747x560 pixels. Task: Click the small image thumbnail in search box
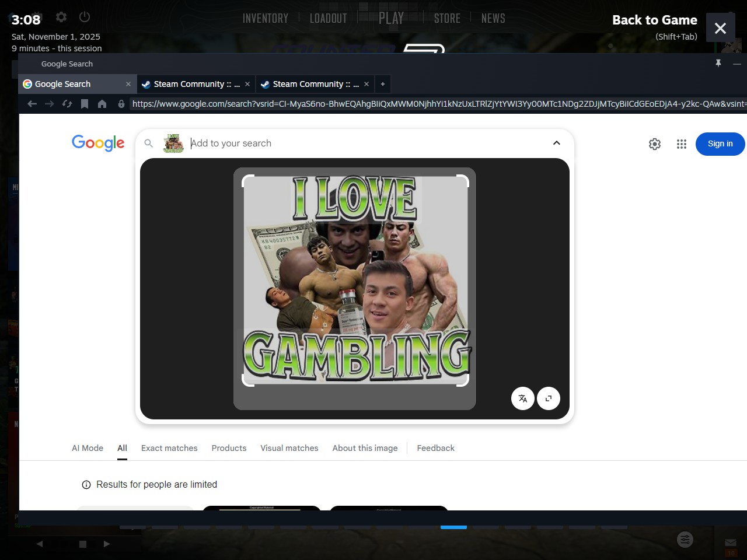173,143
